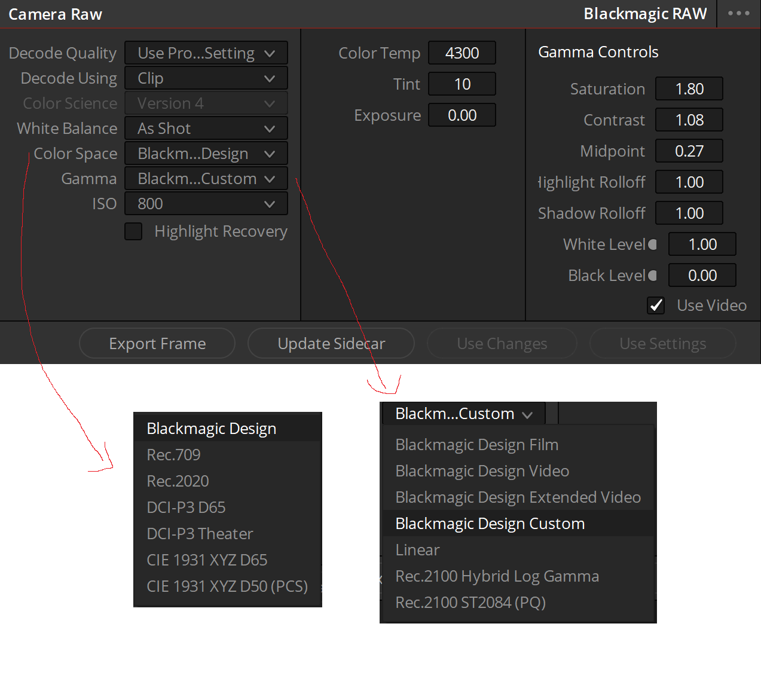The height and width of the screenshot is (700, 761).
Task: Click the Contrast value field 1.08
Action: pos(689,120)
